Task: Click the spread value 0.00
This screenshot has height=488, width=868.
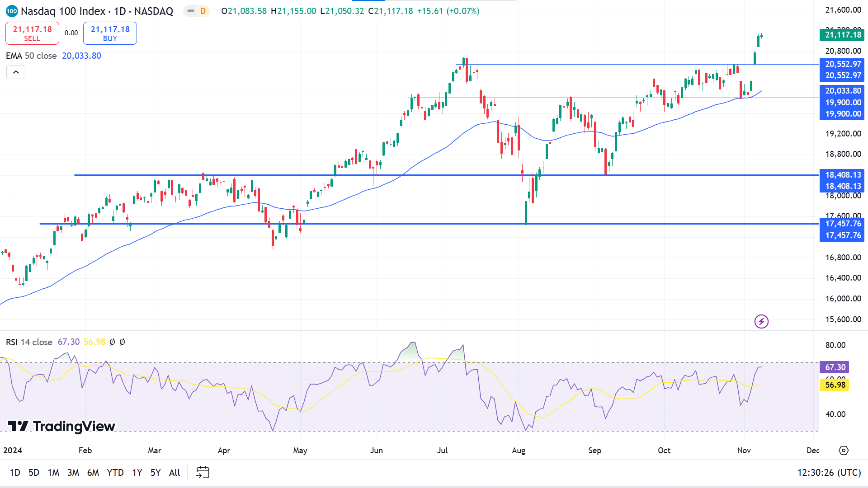Action: pos(71,33)
